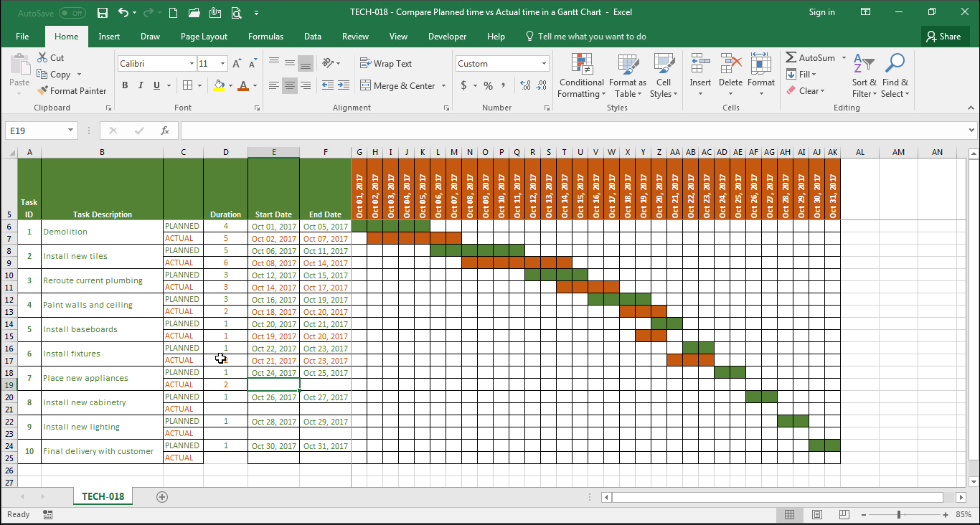Open the Page Layout ribbon tab

(204, 37)
